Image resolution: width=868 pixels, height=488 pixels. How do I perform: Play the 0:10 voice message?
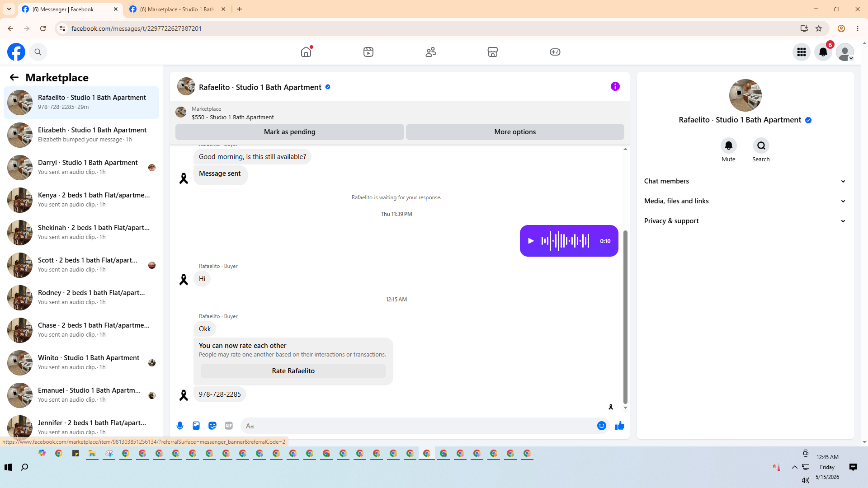point(531,241)
